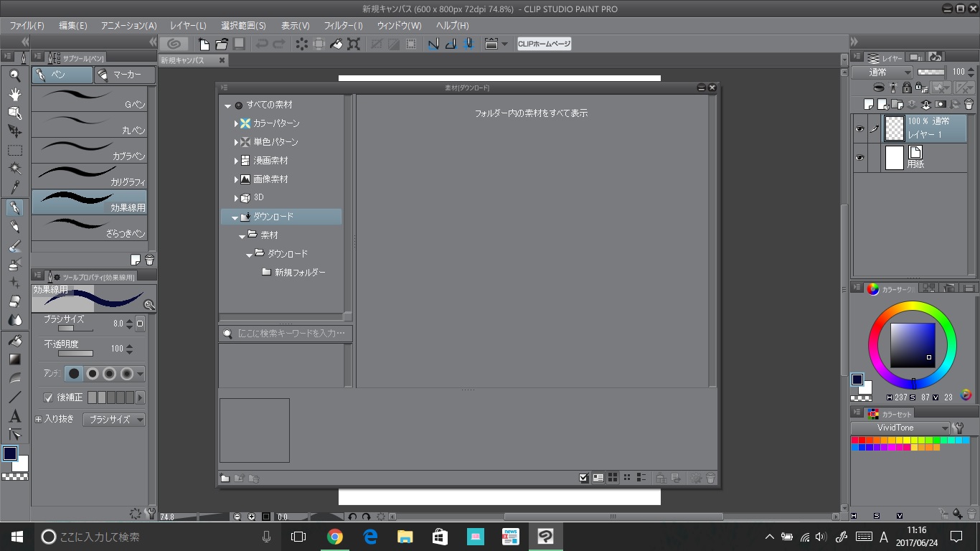Select the Hand move tool
The image size is (980, 551).
[14, 94]
